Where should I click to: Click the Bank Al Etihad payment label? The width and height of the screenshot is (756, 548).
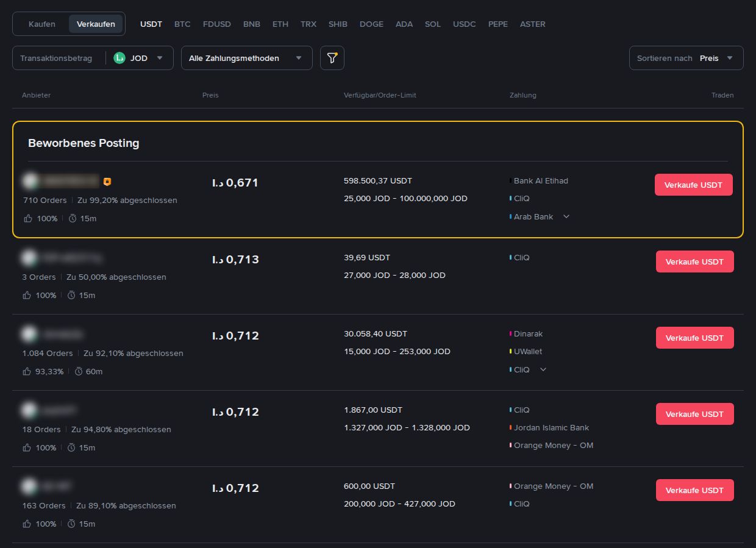(541, 180)
